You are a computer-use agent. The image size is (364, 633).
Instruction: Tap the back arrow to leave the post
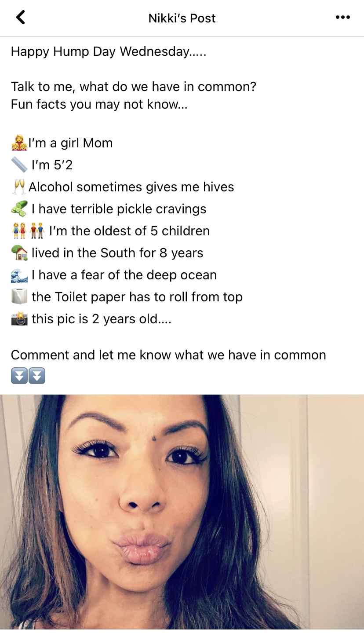click(21, 18)
